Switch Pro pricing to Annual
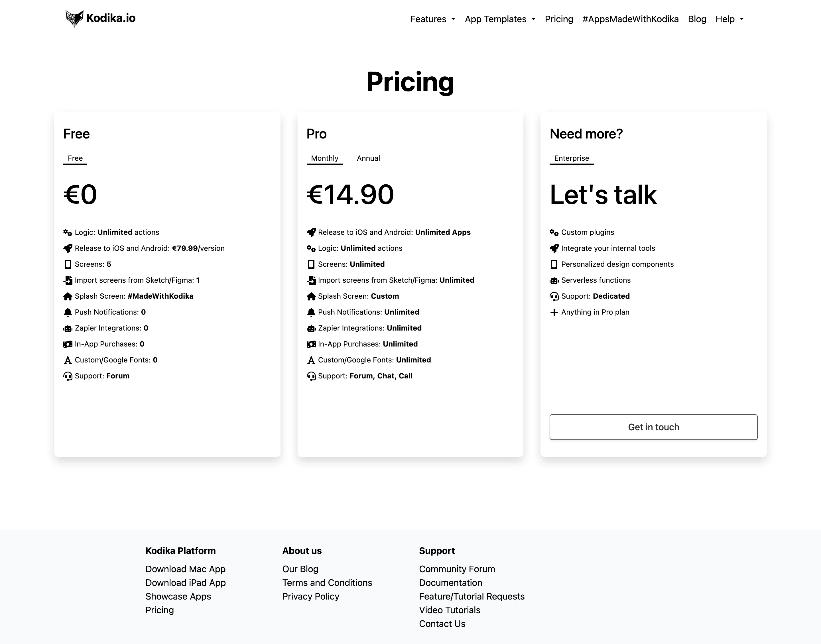Viewport: 821px width, 644px height. coord(368,158)
